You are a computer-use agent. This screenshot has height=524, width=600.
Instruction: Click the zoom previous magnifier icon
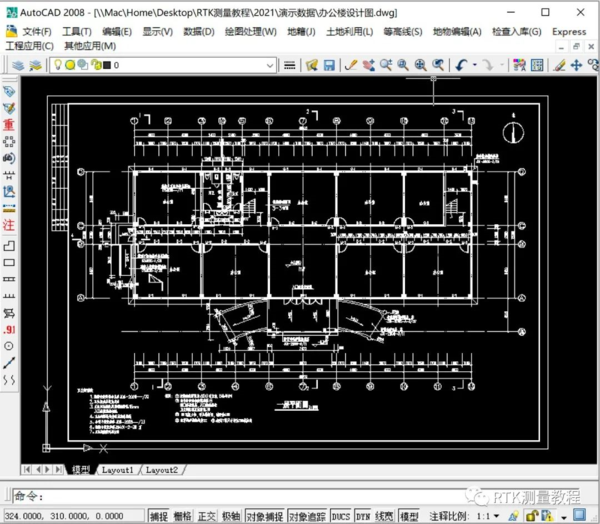438,65
